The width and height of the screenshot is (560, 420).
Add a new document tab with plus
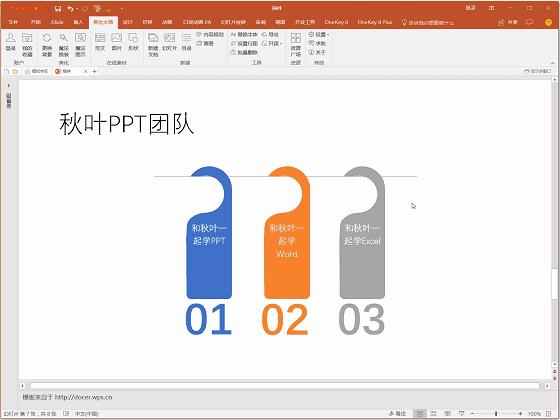coord(94,71)
